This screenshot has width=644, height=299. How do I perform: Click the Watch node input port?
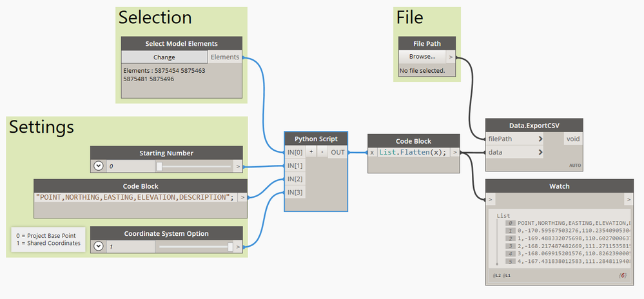coord(490,200)
